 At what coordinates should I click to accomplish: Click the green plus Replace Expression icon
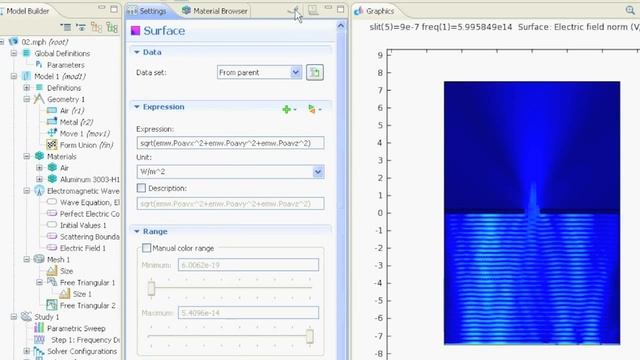287,109
